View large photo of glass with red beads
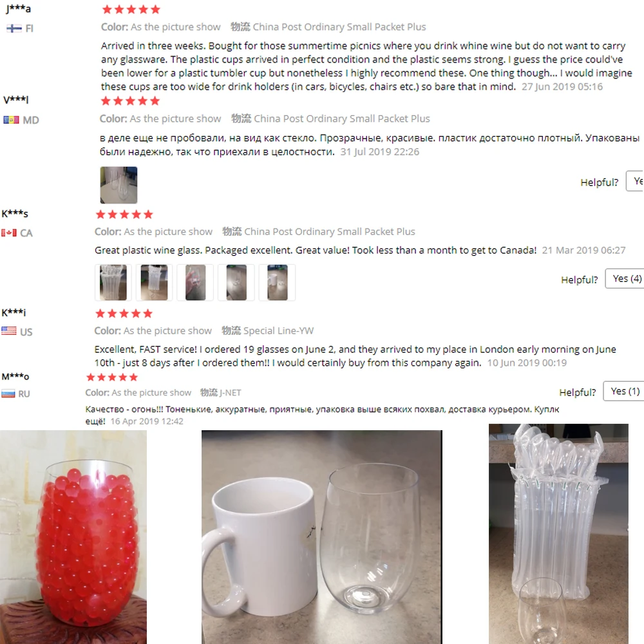 pos(73,537)
